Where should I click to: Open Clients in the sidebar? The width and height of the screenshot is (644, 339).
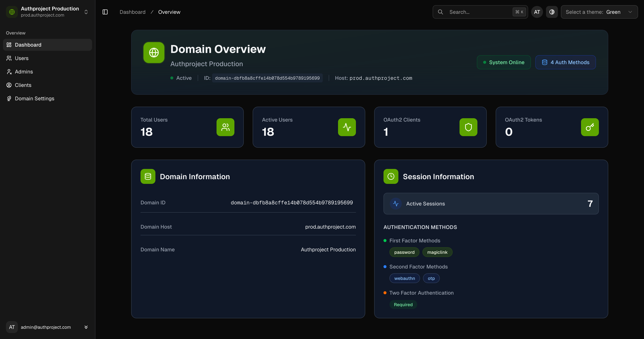[x=48, y=85]
